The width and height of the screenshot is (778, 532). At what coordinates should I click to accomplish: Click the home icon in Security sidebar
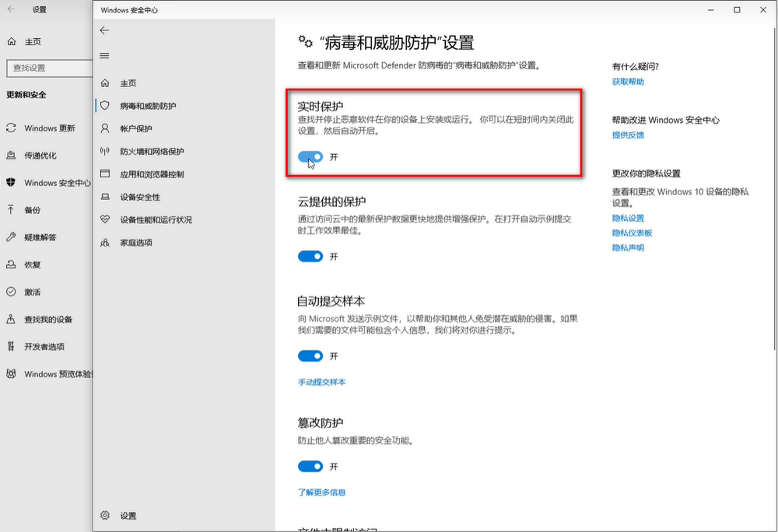[x=104, y=83]
